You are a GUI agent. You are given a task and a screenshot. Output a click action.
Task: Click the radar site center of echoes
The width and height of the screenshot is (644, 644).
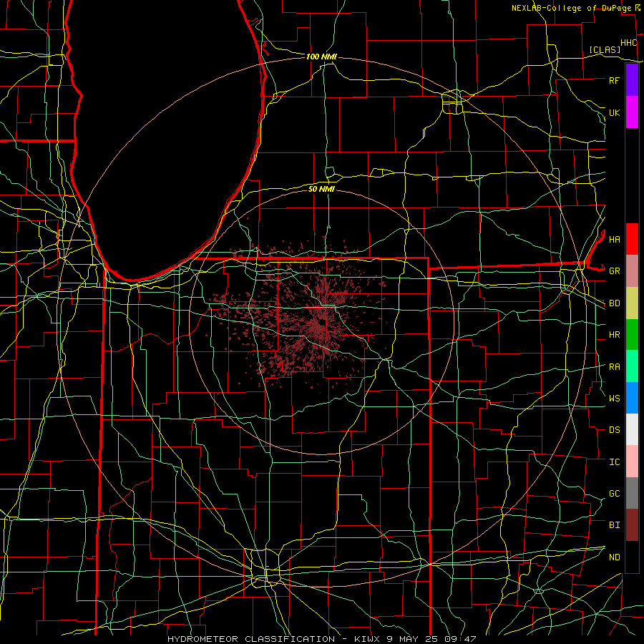tap(321, 323)
